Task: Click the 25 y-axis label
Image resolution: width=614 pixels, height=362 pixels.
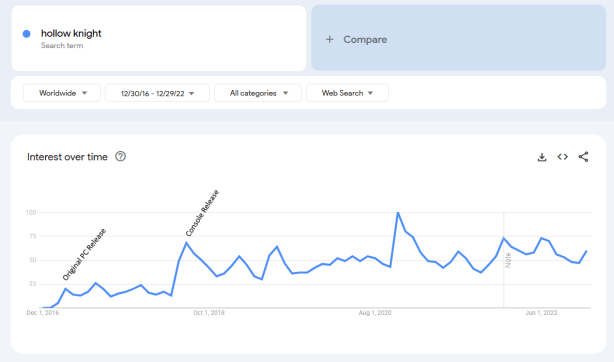Action: pyautogui.click(x=33, y=284)
